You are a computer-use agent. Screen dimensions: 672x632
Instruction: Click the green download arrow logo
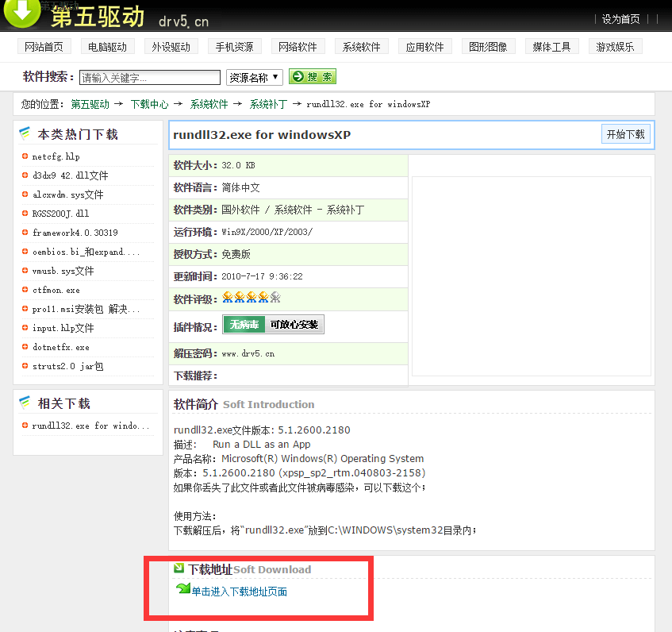[22, 13]
